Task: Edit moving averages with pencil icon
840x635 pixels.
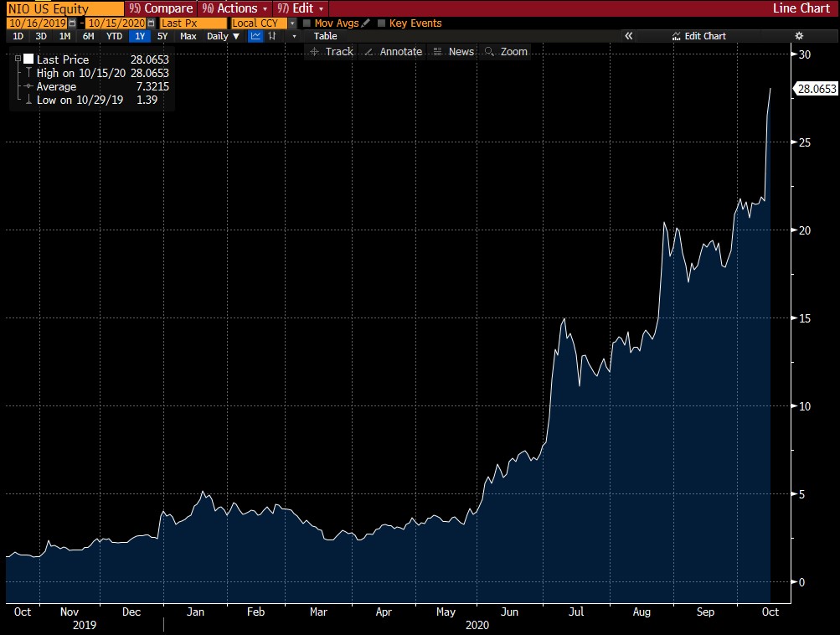Action: [x=366, y=23]
